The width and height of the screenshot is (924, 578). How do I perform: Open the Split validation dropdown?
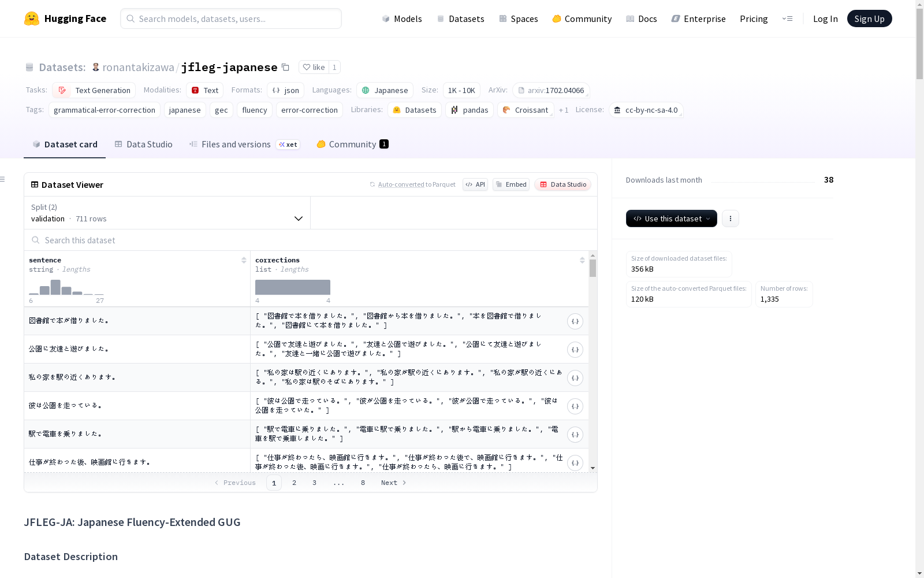click(x=167, y=213)
